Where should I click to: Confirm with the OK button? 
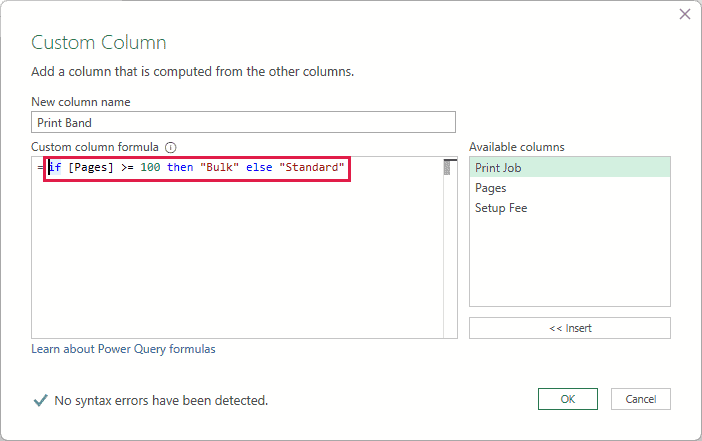tap(568, 399)
